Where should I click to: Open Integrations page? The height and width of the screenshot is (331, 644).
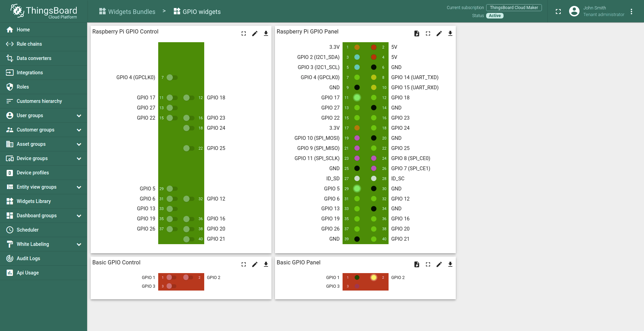[x=44, y=73]
